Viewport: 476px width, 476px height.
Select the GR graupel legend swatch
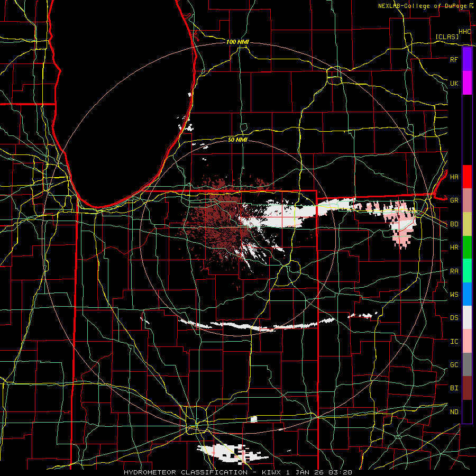467,200
